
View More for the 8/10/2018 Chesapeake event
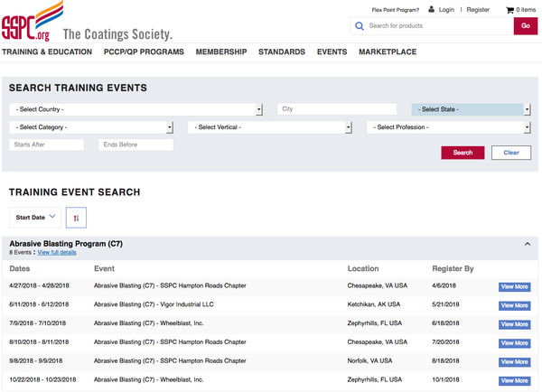[x=514, y=343]
